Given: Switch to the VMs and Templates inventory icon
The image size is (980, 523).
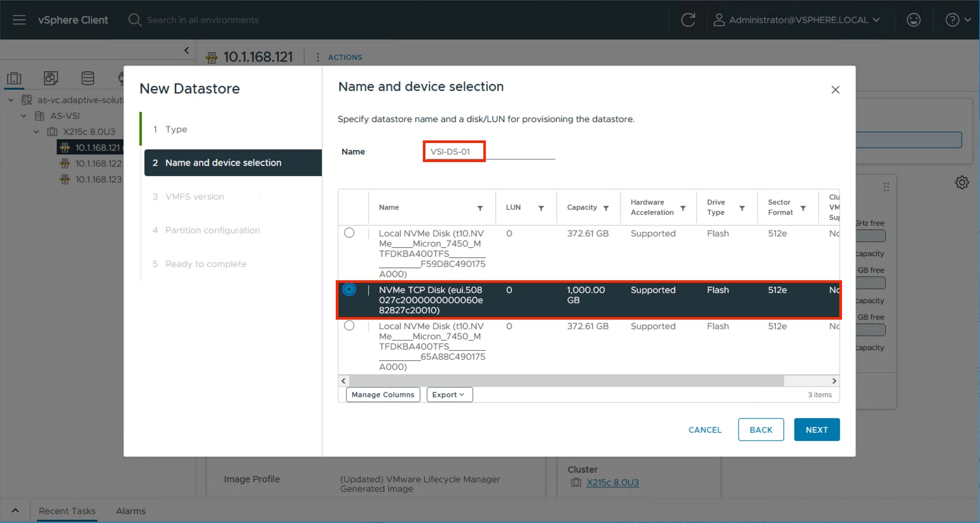Looking at the screenshot, I should 50,78.
